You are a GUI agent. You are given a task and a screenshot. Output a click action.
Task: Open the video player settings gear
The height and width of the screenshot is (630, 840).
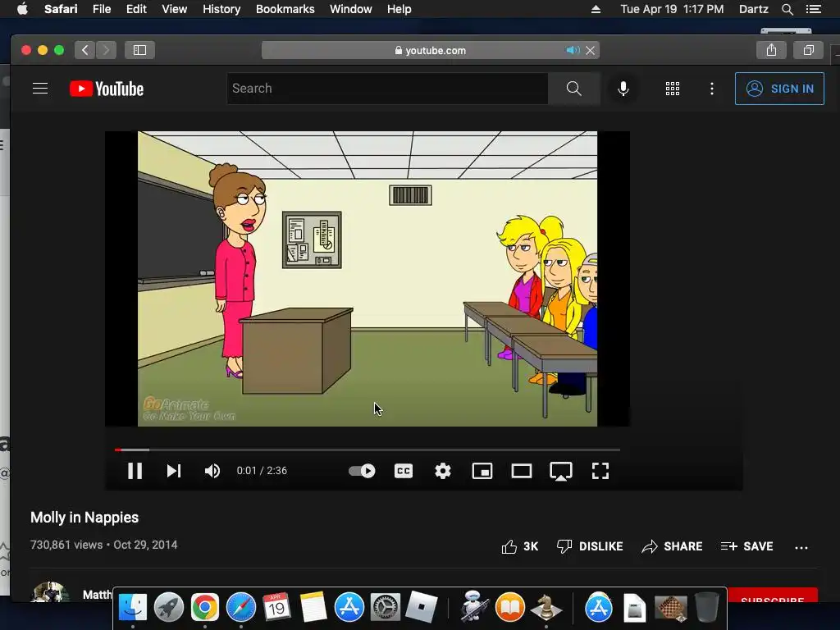click(442, 471)
